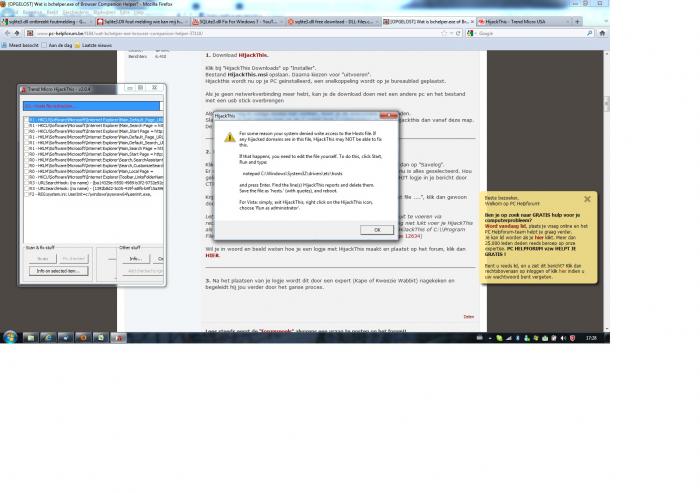Viewport: 700px width, 493px height.
Task: Close the yellow PC Helpforum welcome popup
Action: (587, 199)
